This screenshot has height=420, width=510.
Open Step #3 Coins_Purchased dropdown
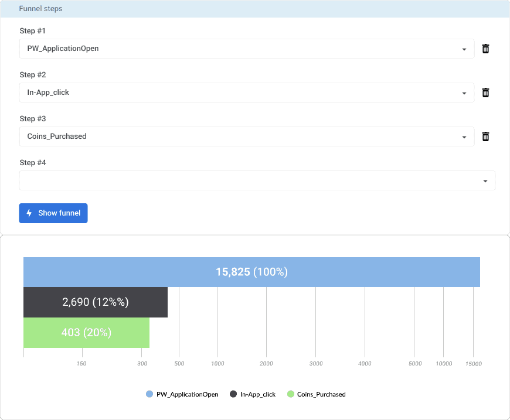(x=246, y=136)
